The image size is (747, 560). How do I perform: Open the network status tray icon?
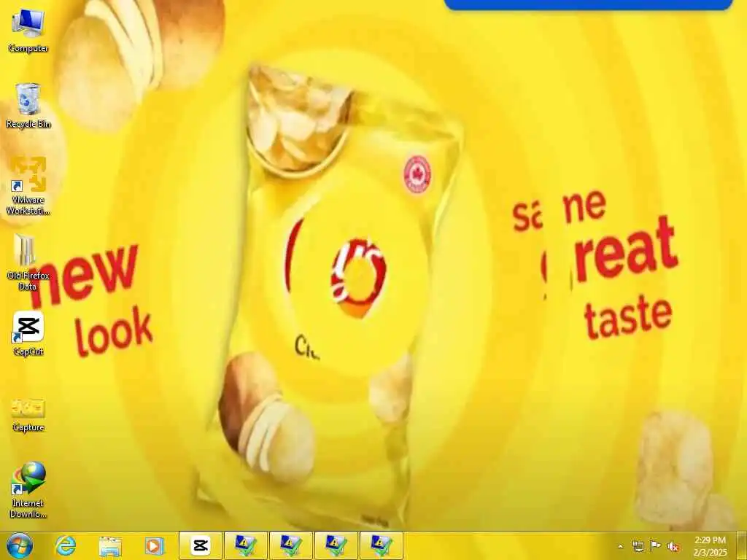point(638,546)
